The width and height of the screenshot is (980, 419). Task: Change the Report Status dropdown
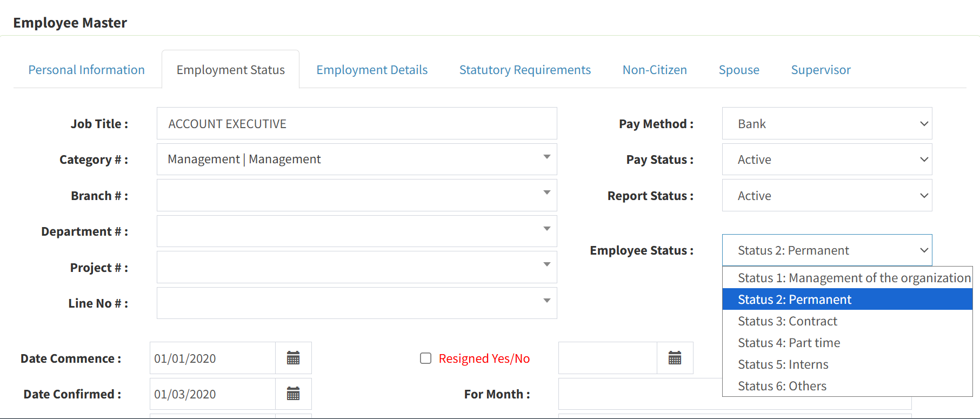827,195
